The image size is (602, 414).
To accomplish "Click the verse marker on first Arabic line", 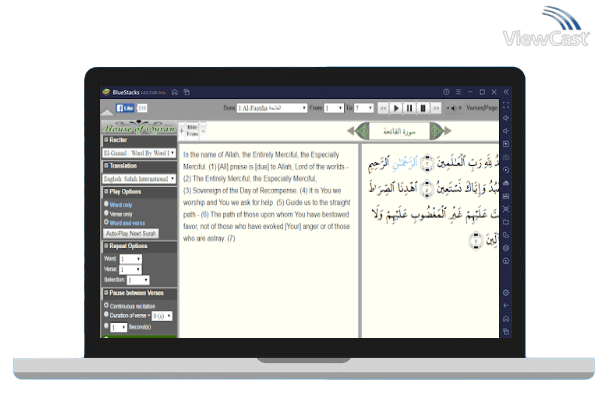I will (x=427, y=163).
